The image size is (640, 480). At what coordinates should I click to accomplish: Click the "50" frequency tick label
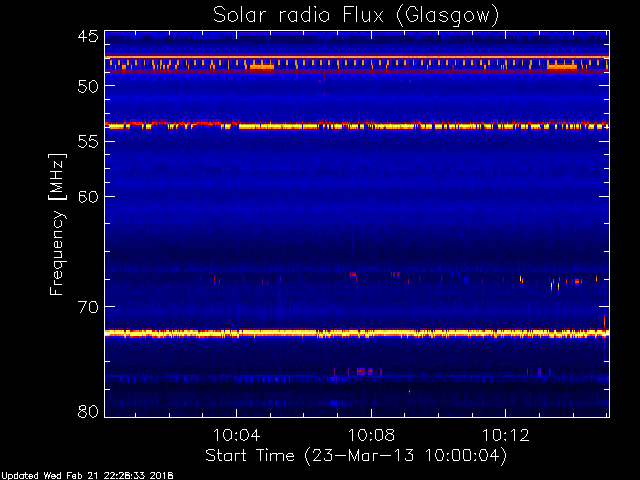(88, 86)
